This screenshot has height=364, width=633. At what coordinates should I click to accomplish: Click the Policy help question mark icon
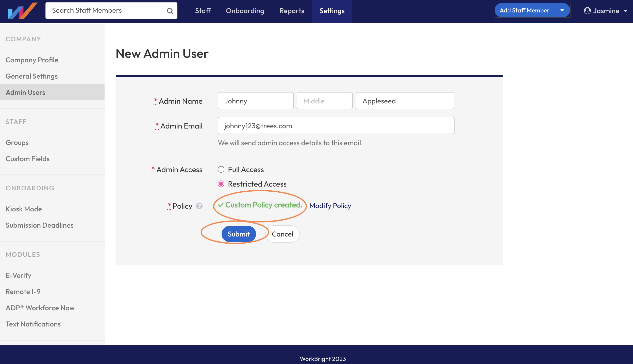coord(199,206)
